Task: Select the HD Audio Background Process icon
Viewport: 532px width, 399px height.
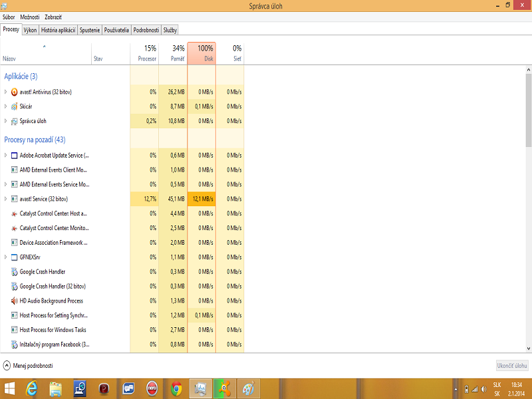Action: [15, 301]
